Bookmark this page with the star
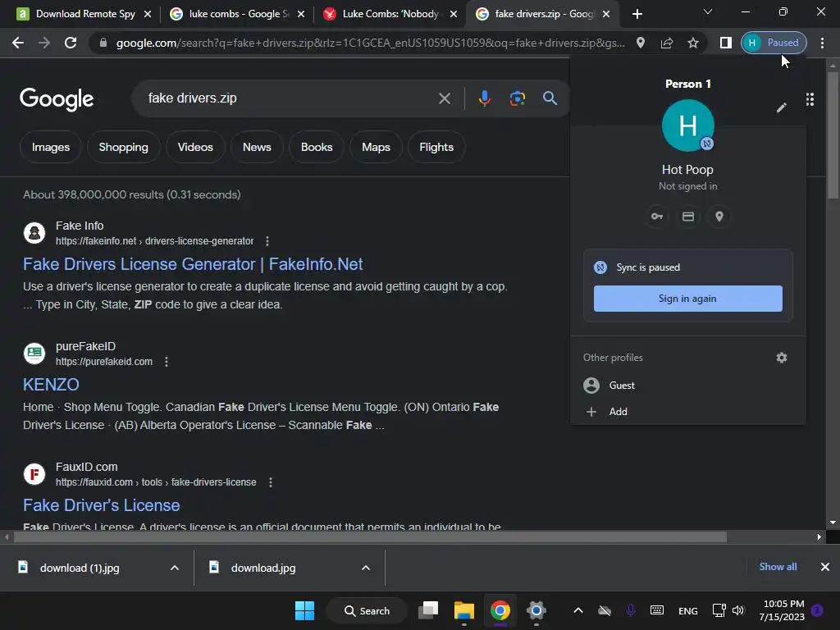This screenshot has width=840, height=630. tap(692, 43)
